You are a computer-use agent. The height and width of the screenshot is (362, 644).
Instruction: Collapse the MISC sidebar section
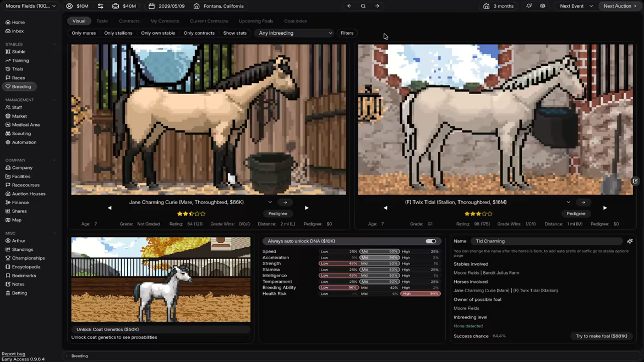pos(54,233)
